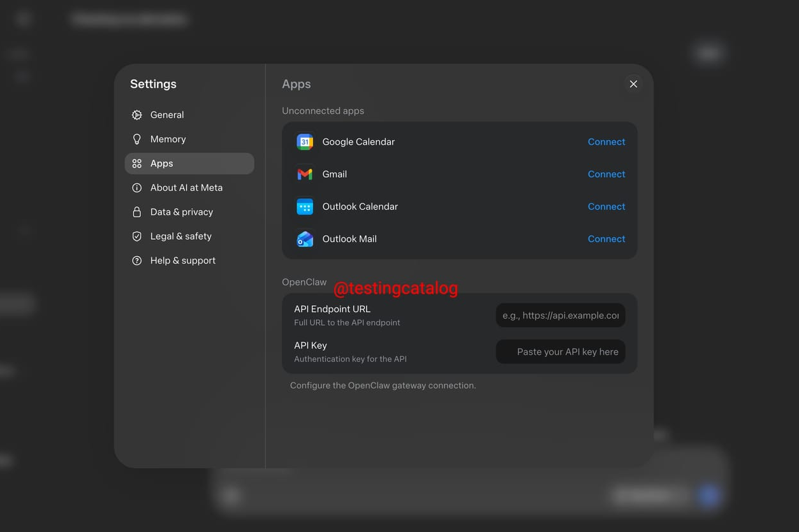Open the General settings section

[167, 115]
